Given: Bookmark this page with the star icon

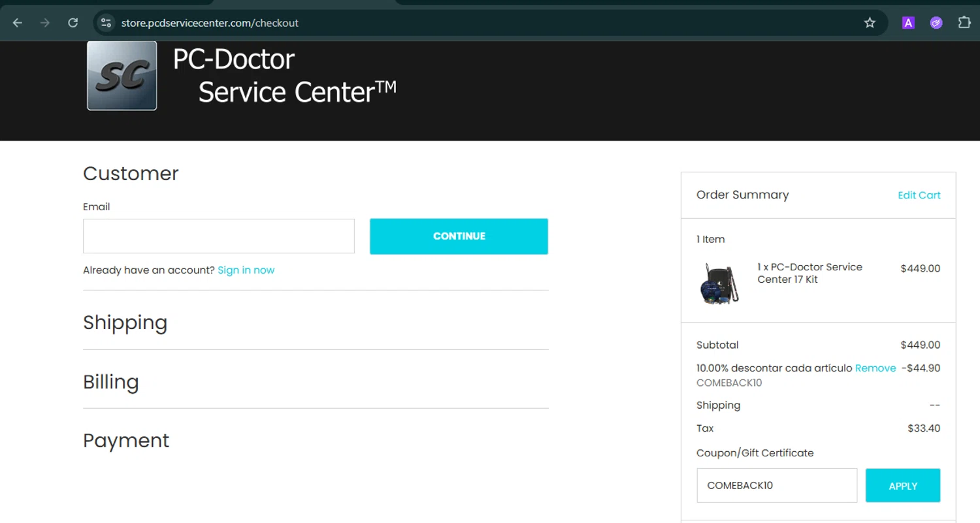Looking at the screenshot, I should 870,23.
